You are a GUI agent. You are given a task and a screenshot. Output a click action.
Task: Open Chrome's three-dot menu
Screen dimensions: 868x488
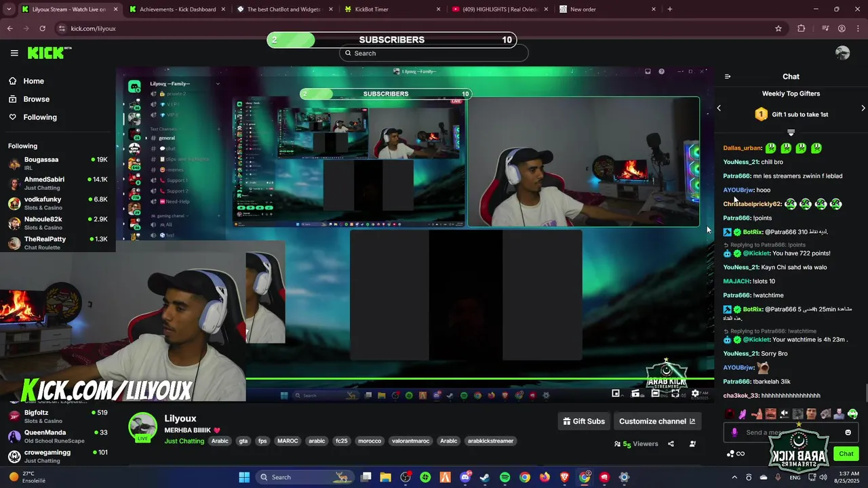[x=858, y=28]
